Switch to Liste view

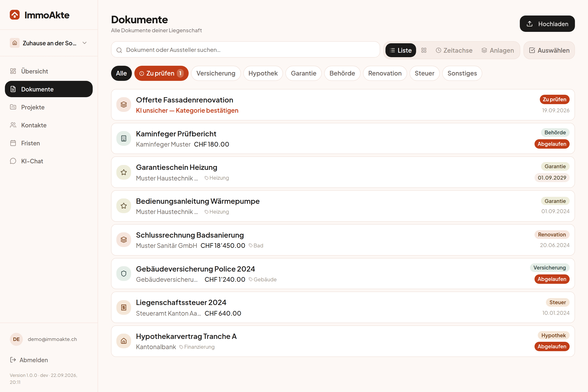pyautogui.click(x=401, y=50)
